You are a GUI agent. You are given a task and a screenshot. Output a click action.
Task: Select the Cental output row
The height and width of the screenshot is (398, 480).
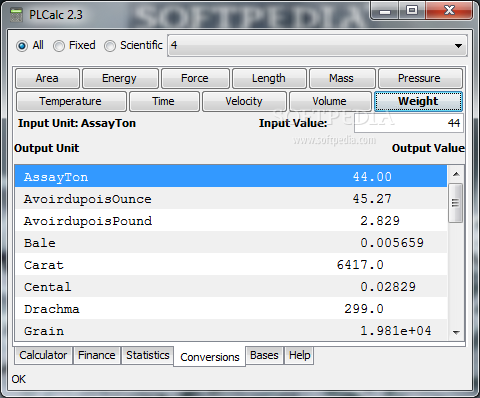click(231, 286)
